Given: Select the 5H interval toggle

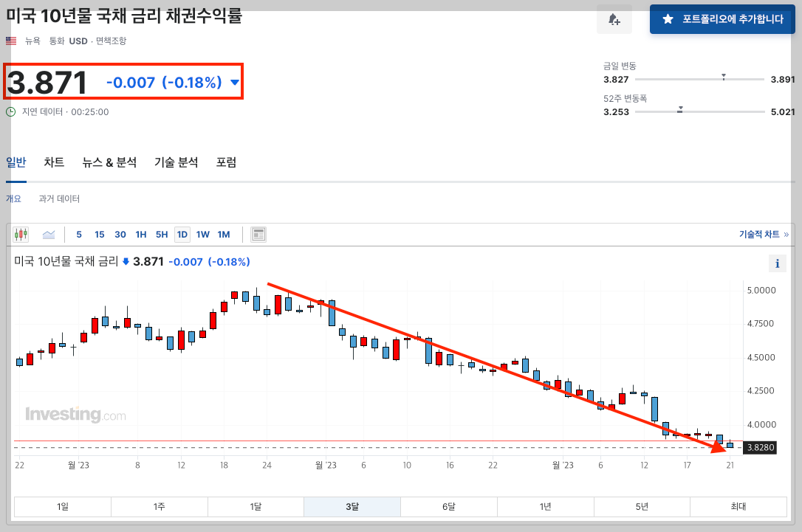Looking at the screenshot, I should pyautogui.click(x=162, y=235).
